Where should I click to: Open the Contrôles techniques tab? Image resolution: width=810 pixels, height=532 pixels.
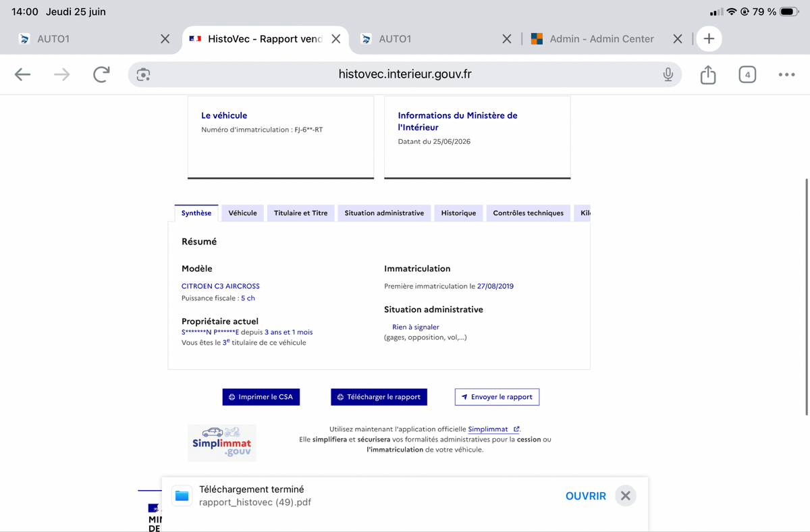click(x=528, y=213)
